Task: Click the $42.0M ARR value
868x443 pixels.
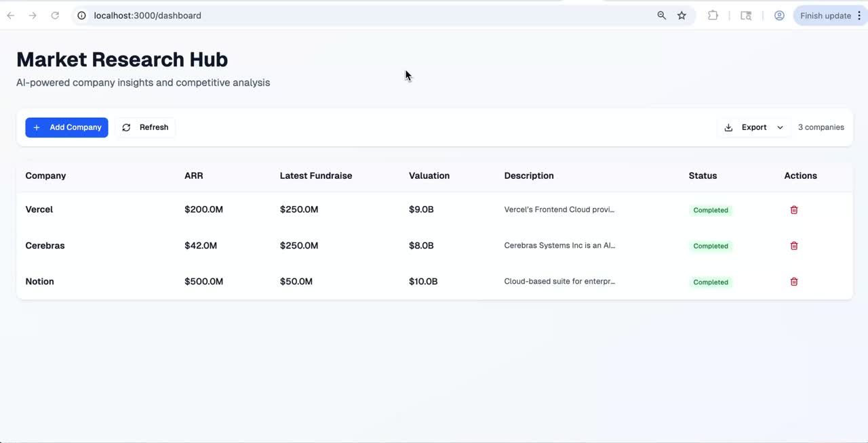Action: tap(201, 245)
